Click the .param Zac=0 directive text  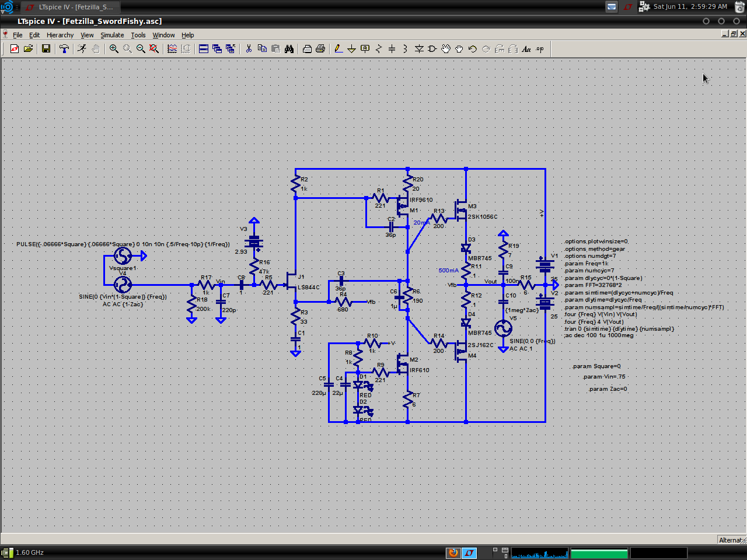[608, 389]
